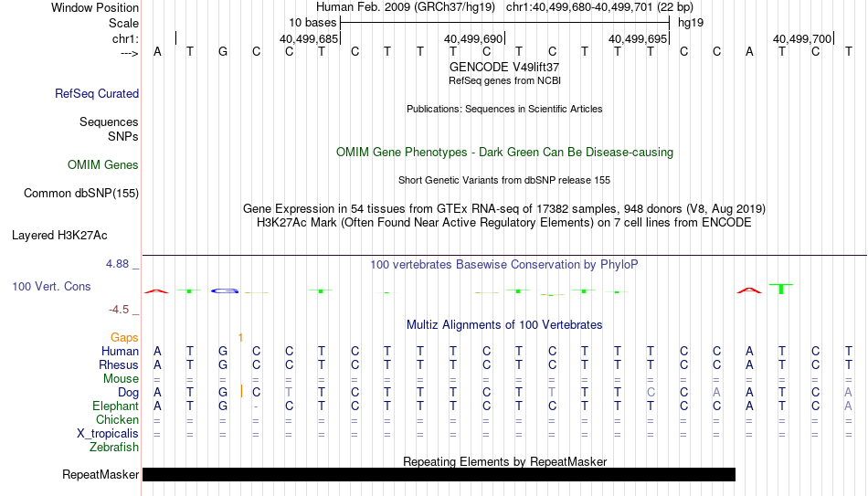This screenshot has width=868, height=496.
Task: Click the 4.88 conservation maximum value
Action: pyautogui.click(x=117, y=264)
